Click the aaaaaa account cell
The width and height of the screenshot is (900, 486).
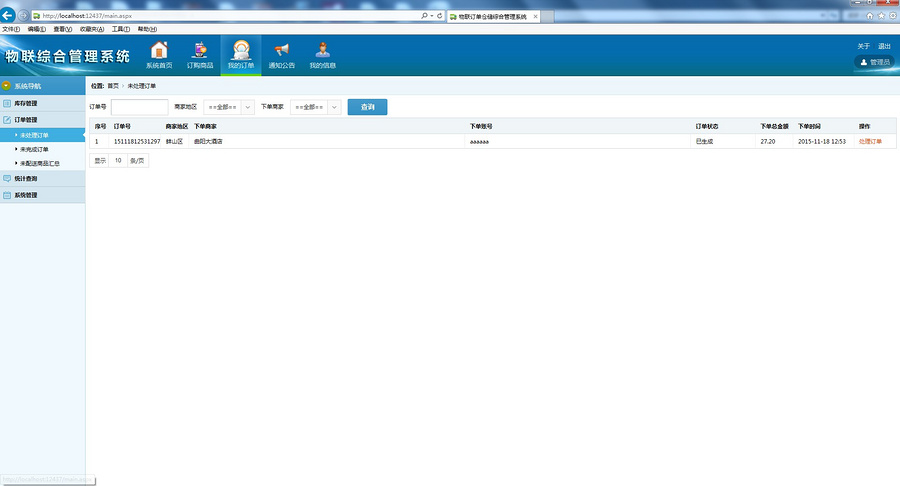pos(479,142)
